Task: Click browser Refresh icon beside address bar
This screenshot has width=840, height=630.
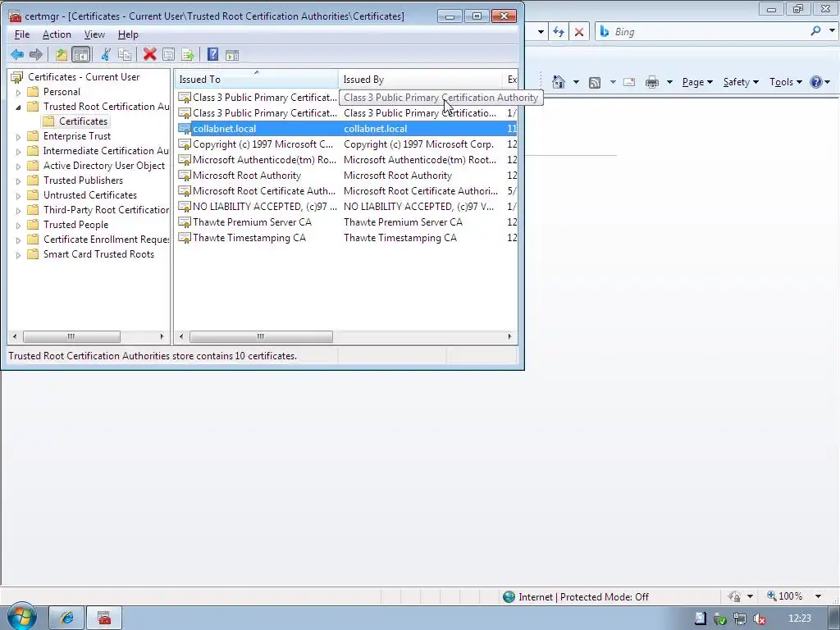Action: click(559, 32)
